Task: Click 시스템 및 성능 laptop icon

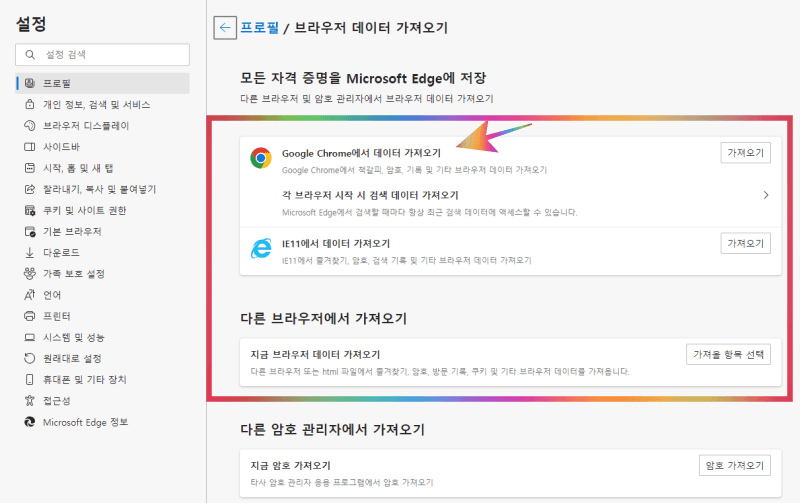Action: [x=30, y=337]
